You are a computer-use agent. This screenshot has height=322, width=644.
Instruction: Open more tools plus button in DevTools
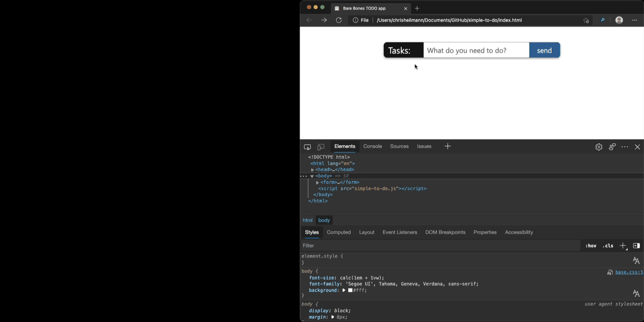click(448, 146)
